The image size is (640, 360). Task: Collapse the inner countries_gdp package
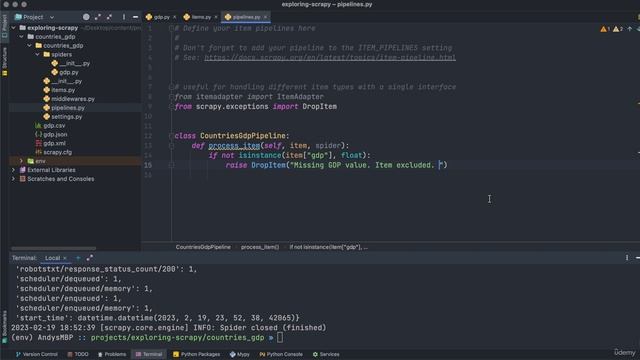[30, 46]
